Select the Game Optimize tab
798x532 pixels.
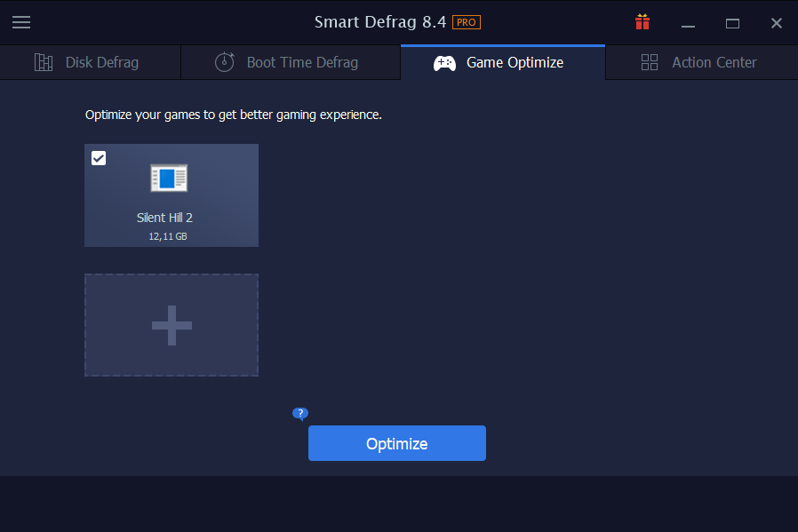(x=503, y=62)
